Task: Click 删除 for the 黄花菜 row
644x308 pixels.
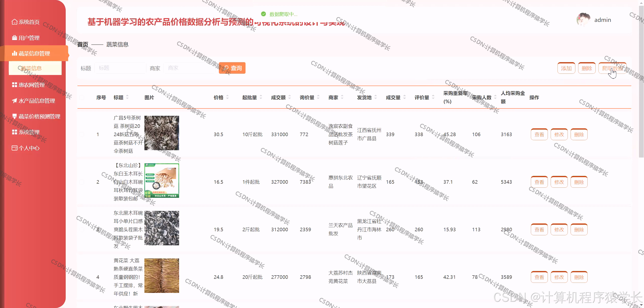Action: [x=579, y=277]
